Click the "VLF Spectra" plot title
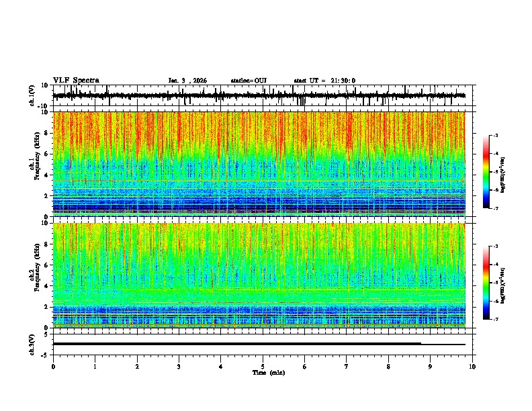 point(77,81)
